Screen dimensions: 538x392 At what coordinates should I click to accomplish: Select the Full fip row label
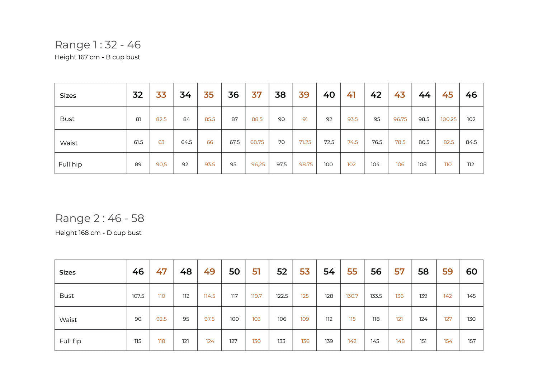70,341
